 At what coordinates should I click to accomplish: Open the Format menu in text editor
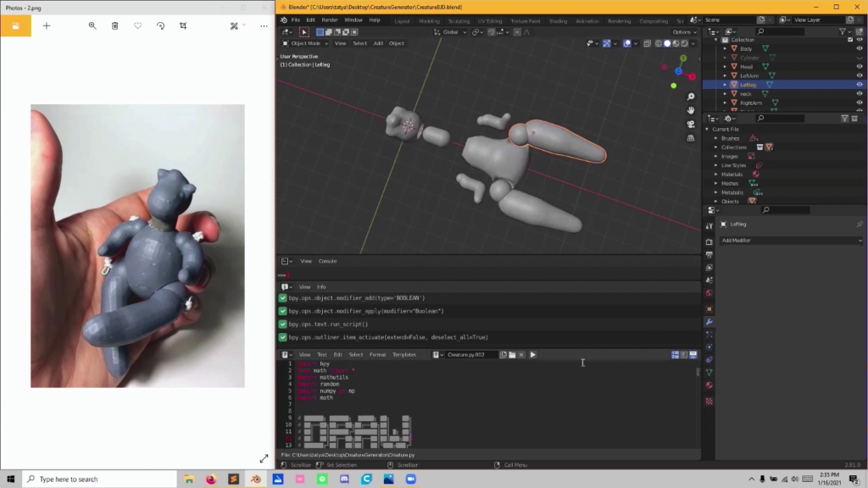(377, 355)
